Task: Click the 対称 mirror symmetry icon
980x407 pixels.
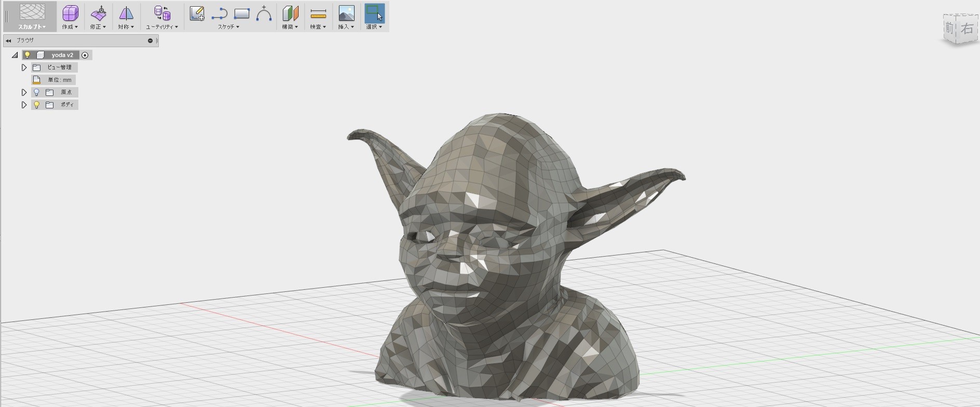Action: [126, 13]
